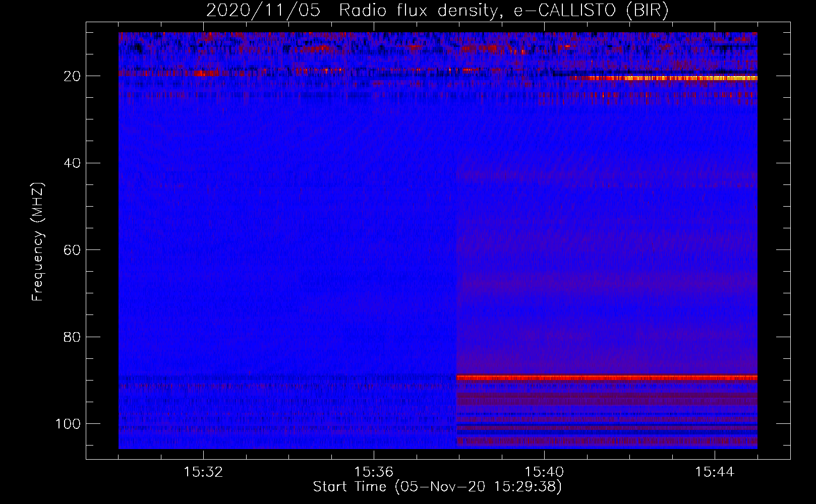This screenshot has width=816, height=504.
Task: Pick the 60 frequency tick label
Action: (72, 250)
